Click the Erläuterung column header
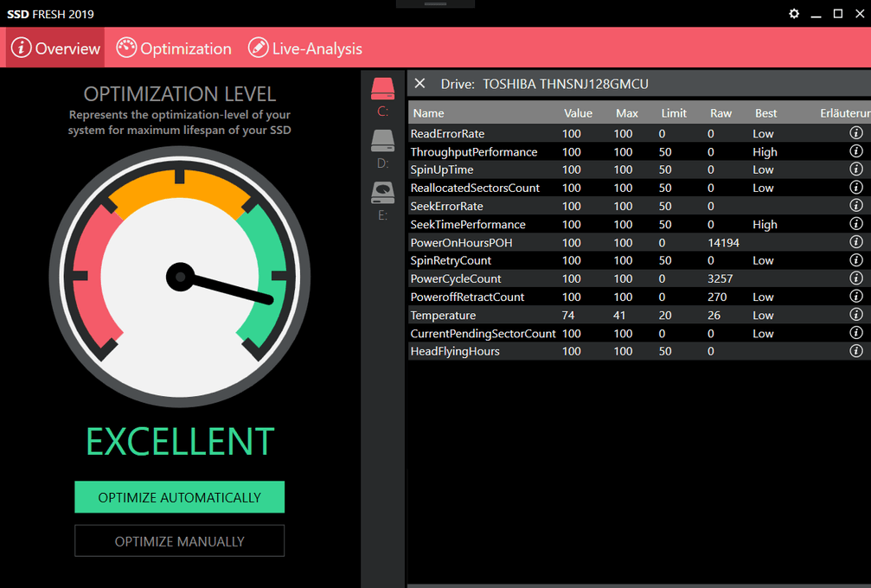The height and width of the screenshot is (588, 871). point(845,113)
